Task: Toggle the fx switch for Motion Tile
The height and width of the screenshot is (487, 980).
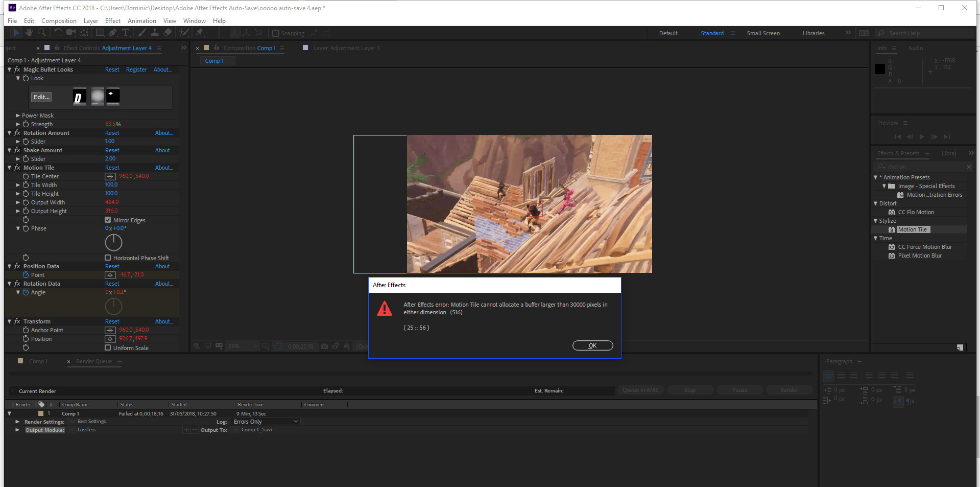Action: [x=17, y=168]
